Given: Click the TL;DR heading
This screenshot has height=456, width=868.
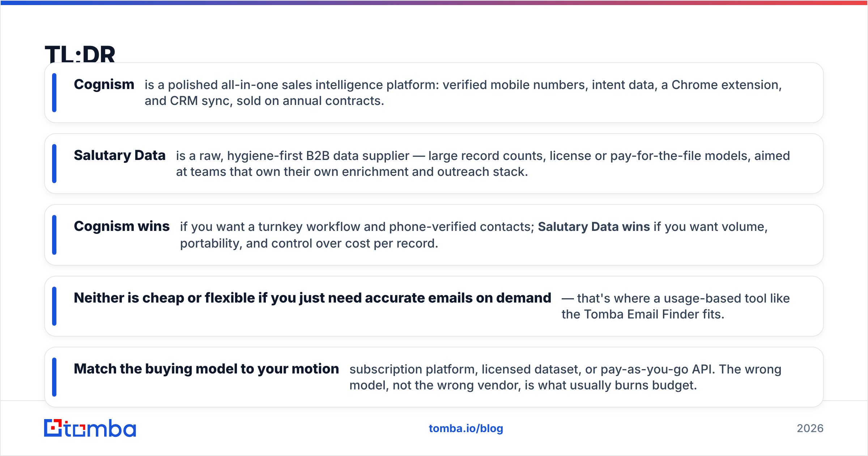Looking at the screenshot, I should pos(80,54).
